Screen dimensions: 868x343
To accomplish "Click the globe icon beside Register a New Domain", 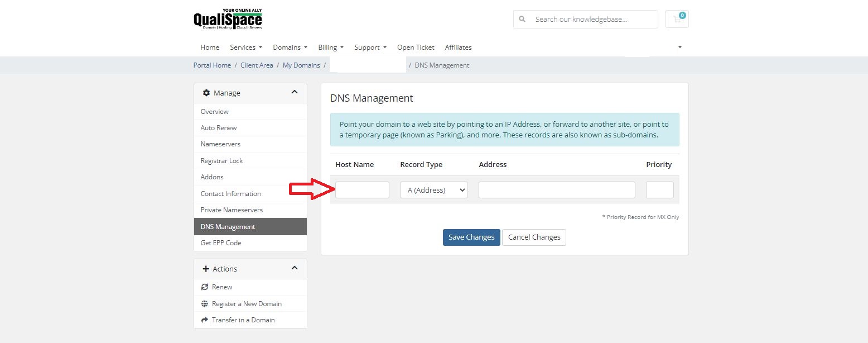I will pyautogui.click(x=205, y=303).
